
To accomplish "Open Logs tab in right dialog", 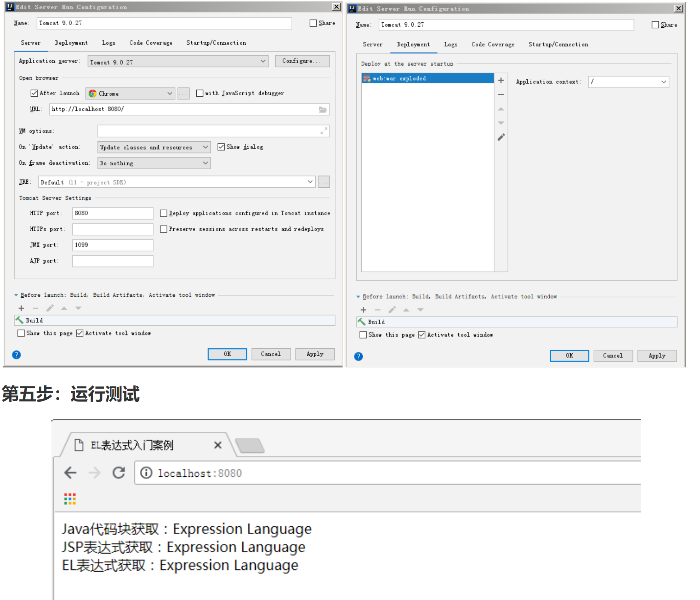I will pyautogui.click(x=450, y=45).
